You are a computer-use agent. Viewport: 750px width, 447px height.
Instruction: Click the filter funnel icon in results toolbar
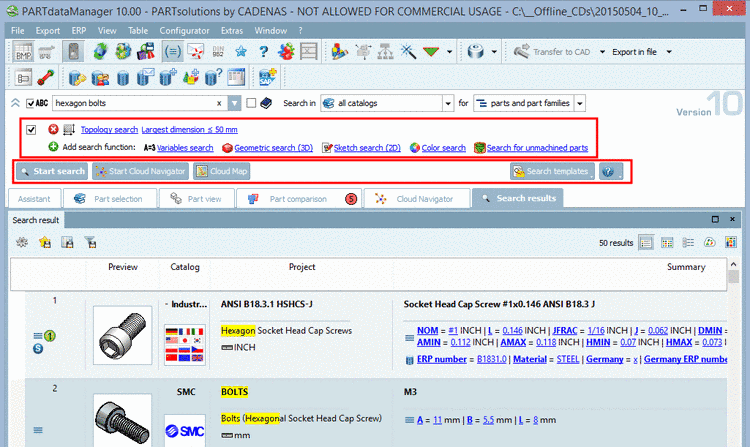point(90,242)
